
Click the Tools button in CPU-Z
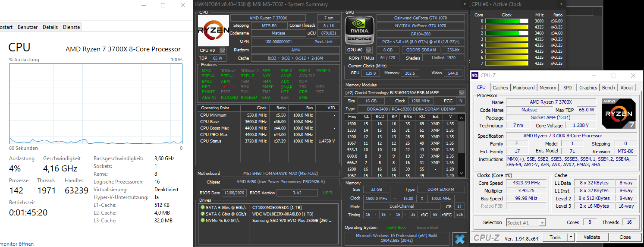pos(555,237)
